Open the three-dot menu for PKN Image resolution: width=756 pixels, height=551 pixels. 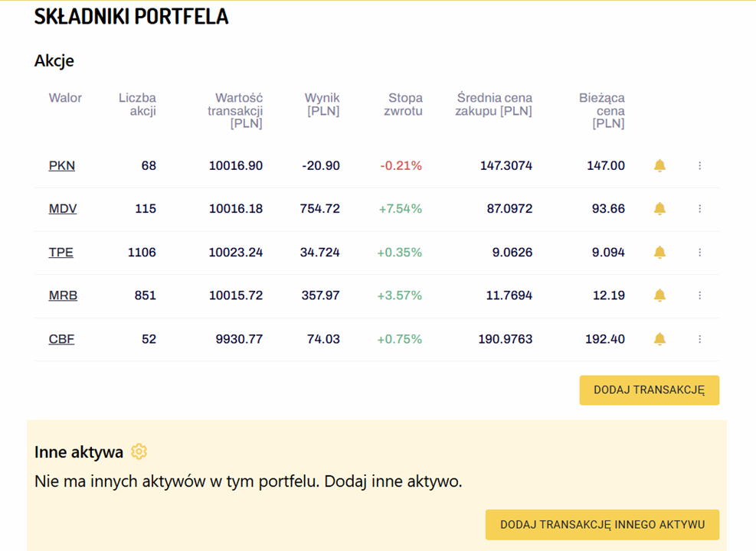[699, 166]
